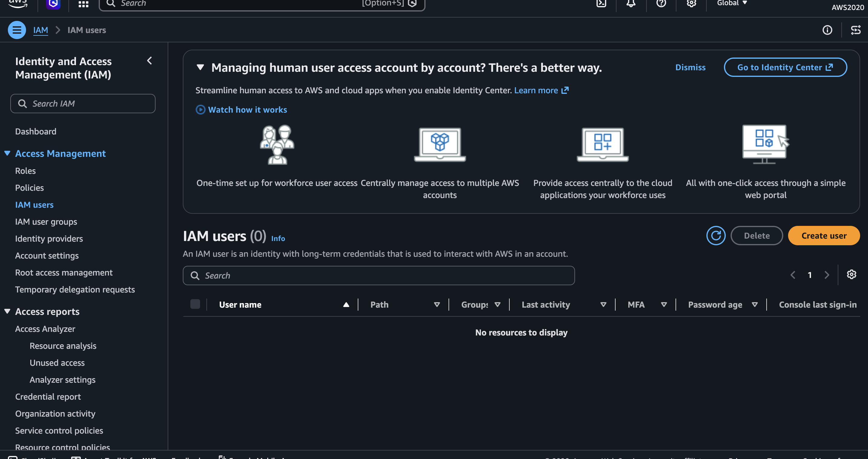Open Organization activity page
This screenshot has height=459, width=868.
(x=55, y=414)
